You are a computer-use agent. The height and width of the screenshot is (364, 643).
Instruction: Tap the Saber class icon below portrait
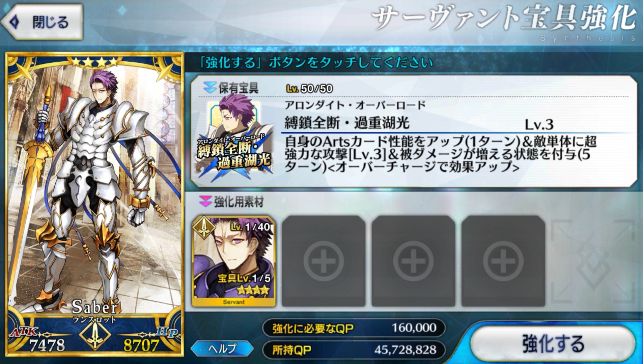[95, 336]
